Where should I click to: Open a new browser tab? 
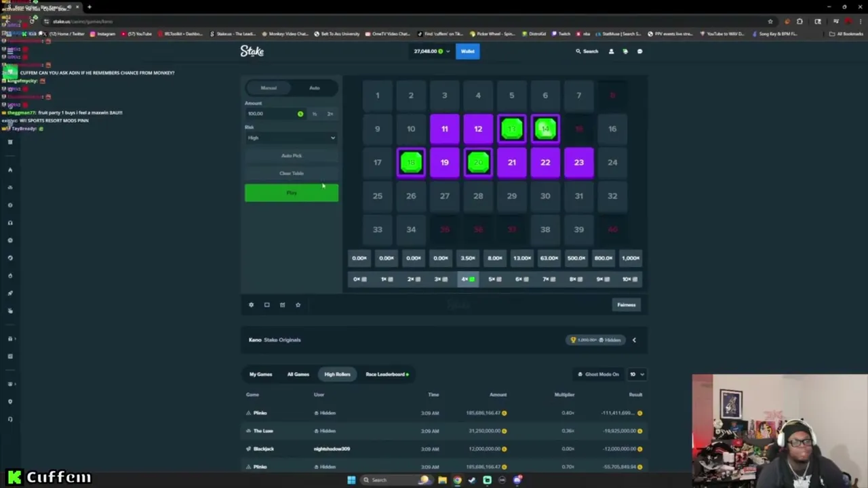(x=89, y=7)
